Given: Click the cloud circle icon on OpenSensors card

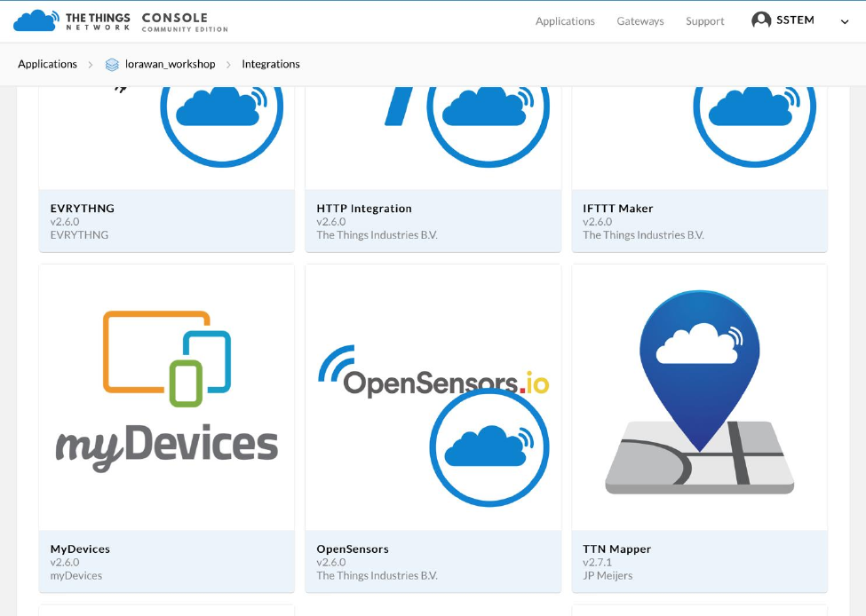Looking at the screenshot, I should (489, 447).
